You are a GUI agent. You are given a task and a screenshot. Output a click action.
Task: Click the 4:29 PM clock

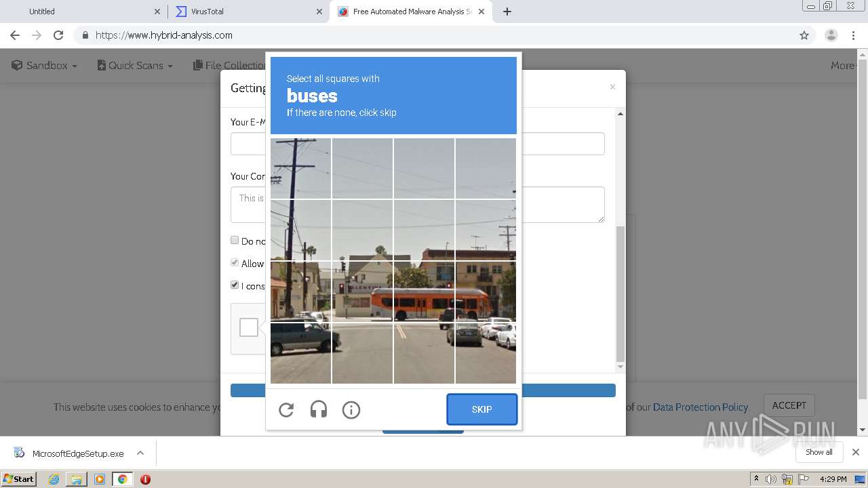point(833,479)
